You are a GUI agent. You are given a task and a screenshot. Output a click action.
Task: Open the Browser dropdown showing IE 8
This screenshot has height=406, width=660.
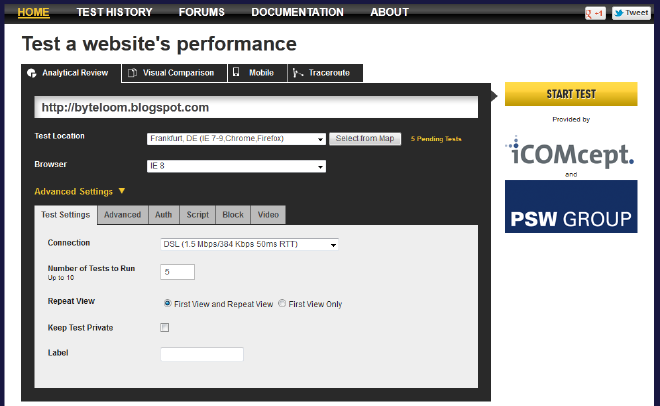pyautogui.click(x=236, y=166)
